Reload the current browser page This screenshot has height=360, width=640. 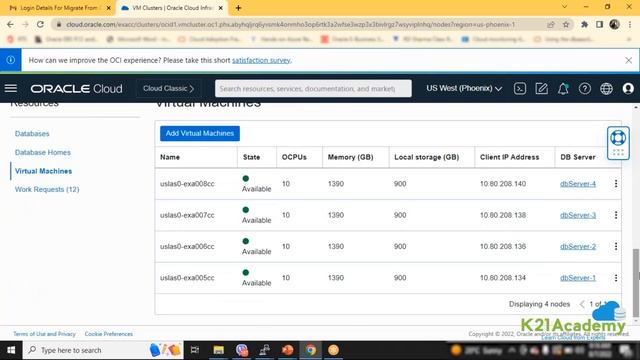click(x=40, y=24)
